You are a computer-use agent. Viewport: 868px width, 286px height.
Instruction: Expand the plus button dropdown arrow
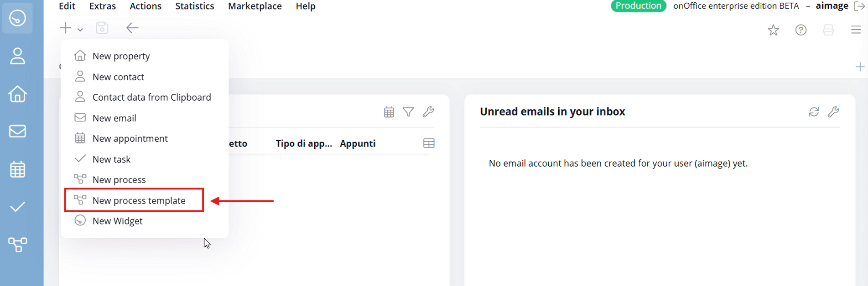[x=80, y=30]
